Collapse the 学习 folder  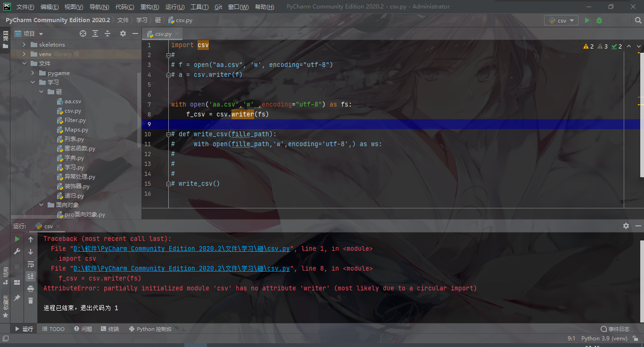click(x=33, y=82)
